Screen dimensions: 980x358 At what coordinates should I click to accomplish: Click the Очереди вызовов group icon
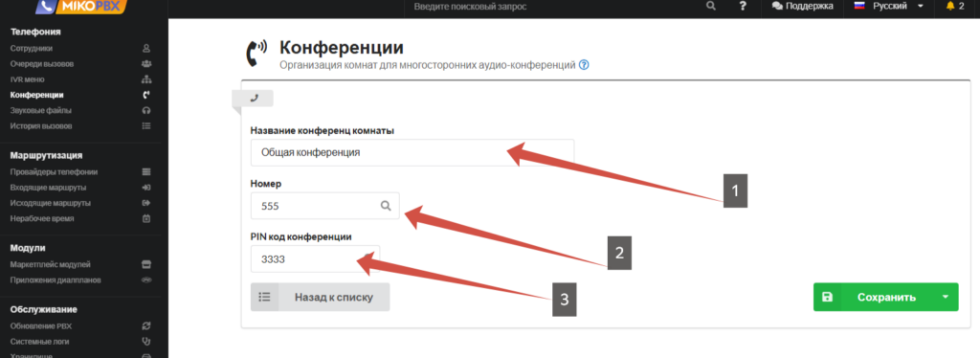(146, 64)
